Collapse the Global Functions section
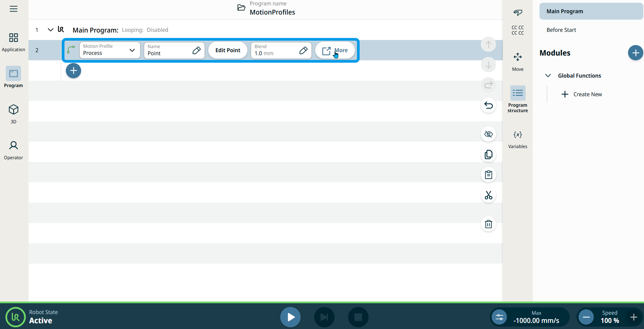Screen dimensions: 644x329 click(x=548, y=76)
